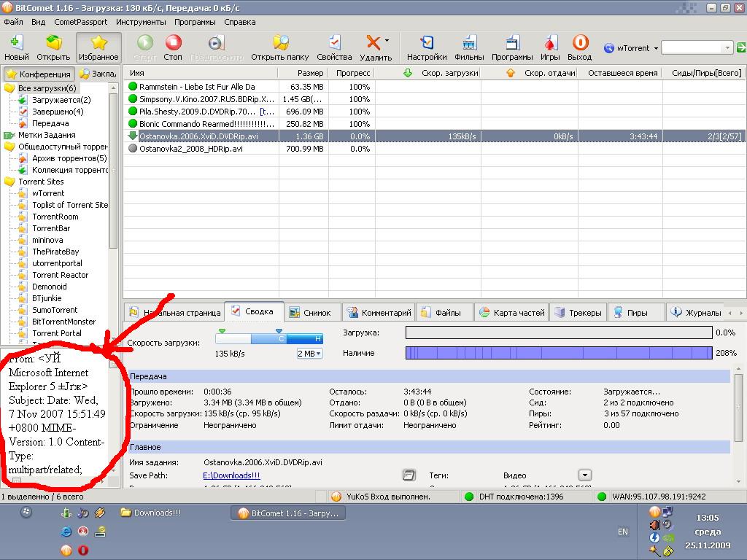747x560 pixels.
Task: Sort by Оставшееся время column header
Action: click(620, 73)
